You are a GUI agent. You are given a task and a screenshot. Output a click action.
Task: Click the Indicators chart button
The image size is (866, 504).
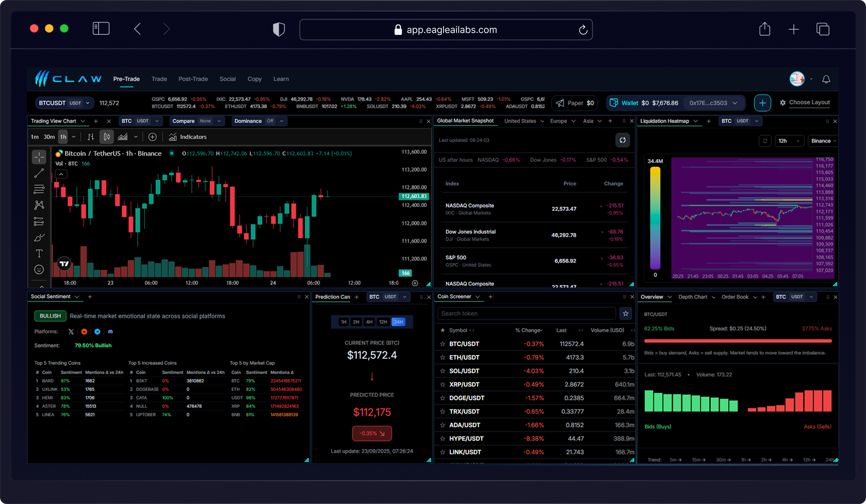[188, 137]
